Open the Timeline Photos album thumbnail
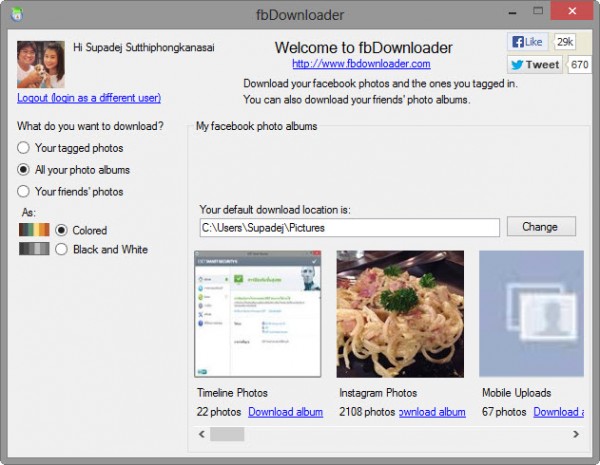The image size is (600, 465). coord(258,314)
